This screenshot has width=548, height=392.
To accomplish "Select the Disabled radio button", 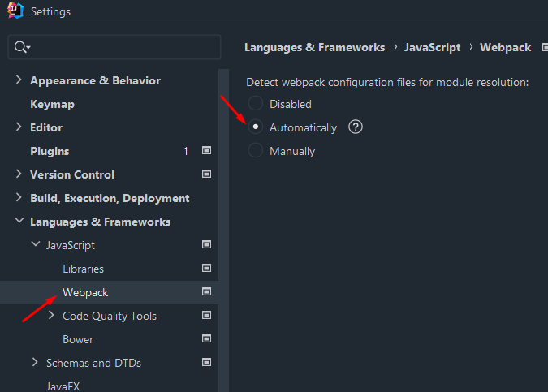I will [x=256, y=103].
